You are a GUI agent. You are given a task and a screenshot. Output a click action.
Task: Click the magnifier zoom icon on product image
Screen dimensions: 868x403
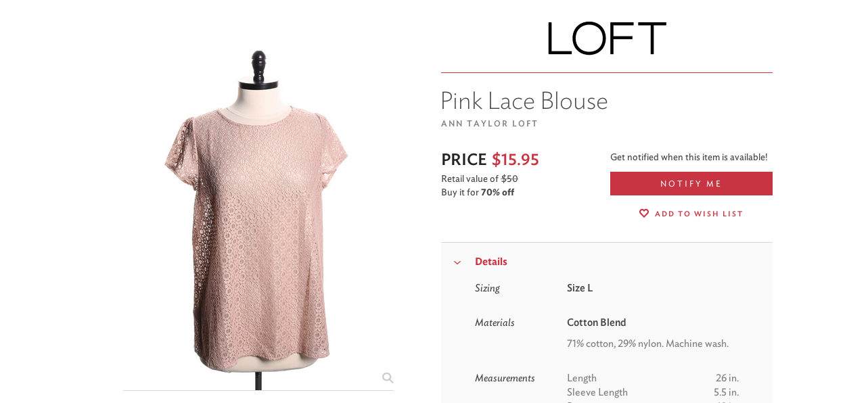pyautogui.click(x=388, y=378)
